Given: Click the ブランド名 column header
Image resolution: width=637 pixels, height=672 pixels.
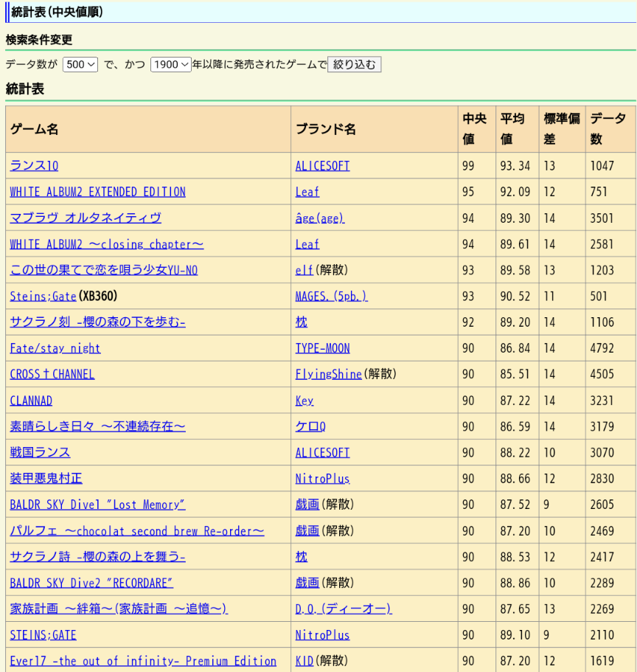Looking at the screenshot, I should pos(375,129).
